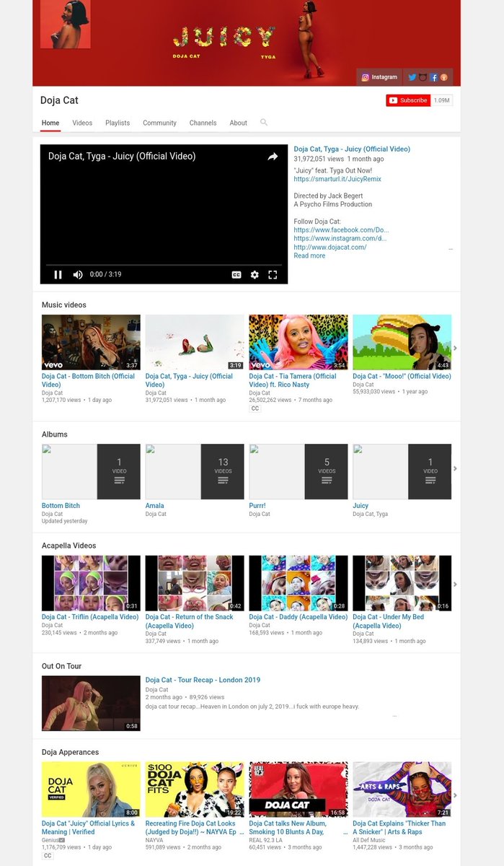Open the Instagram link on the banner
Image resolution: width=504 pixels, height=866 pixels.
379,77
